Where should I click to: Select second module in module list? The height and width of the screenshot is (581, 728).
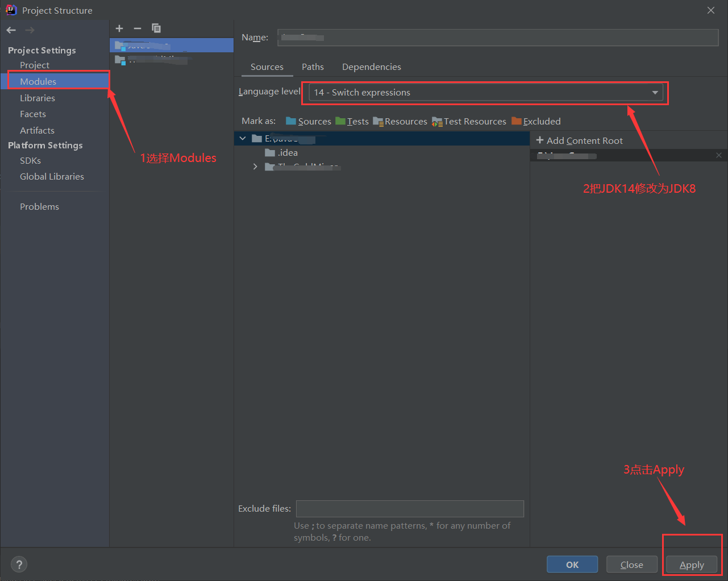point(172,59)
